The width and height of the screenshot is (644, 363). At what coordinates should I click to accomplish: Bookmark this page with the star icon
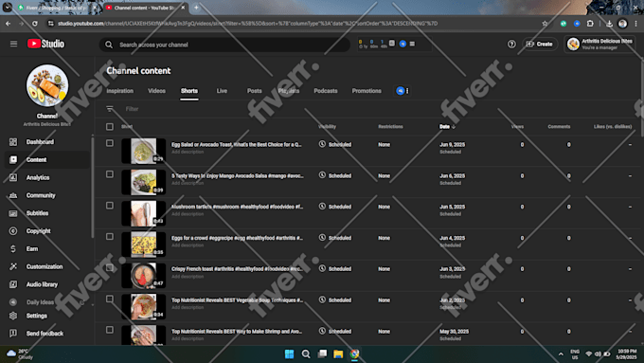[x=545, y=24]
